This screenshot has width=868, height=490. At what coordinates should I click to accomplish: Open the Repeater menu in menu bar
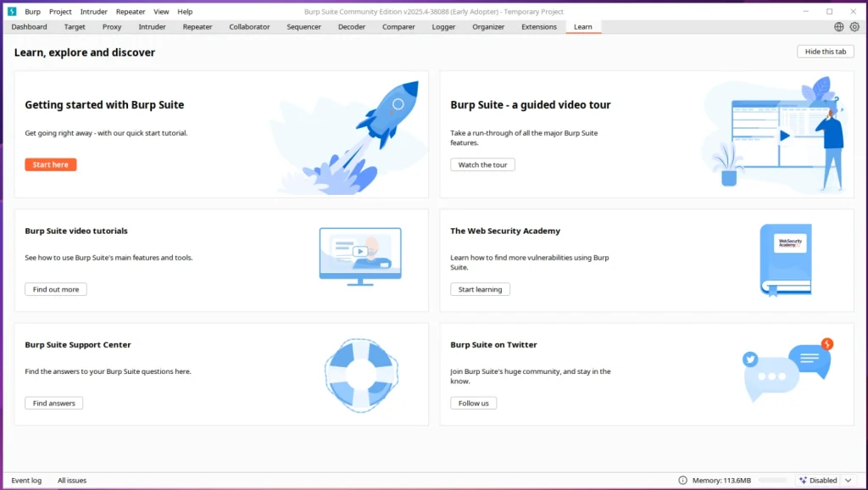pyautogui.click(x=131, y=12)
